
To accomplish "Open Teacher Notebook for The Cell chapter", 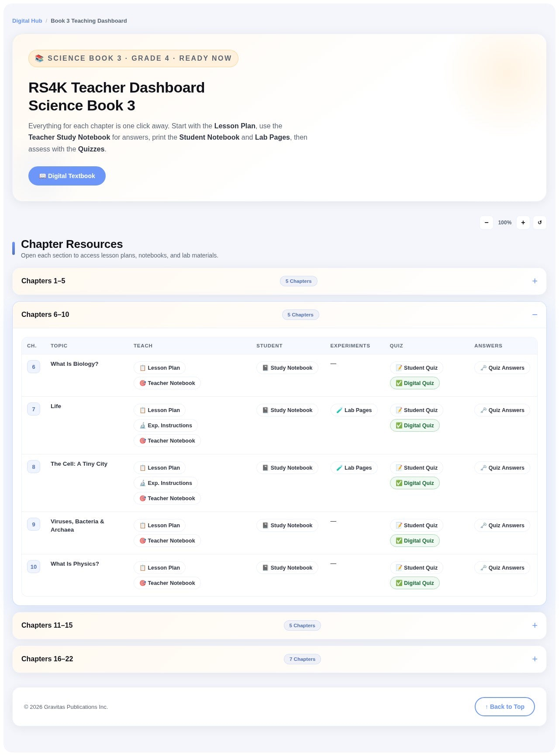I will coord(167,498).
